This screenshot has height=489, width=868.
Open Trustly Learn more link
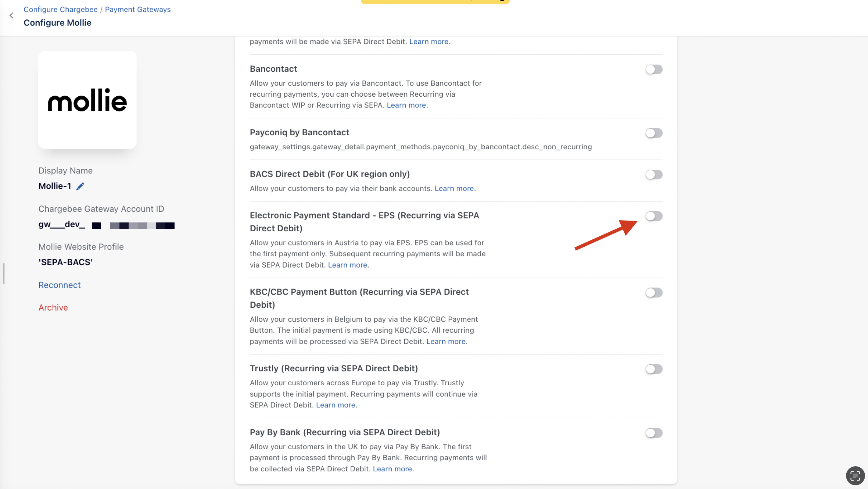pos(336,405)
